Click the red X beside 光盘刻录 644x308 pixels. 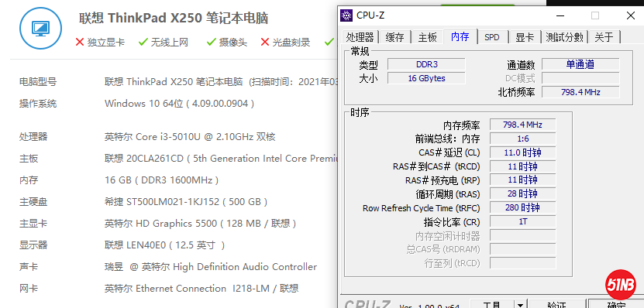(x=265, y=42)
